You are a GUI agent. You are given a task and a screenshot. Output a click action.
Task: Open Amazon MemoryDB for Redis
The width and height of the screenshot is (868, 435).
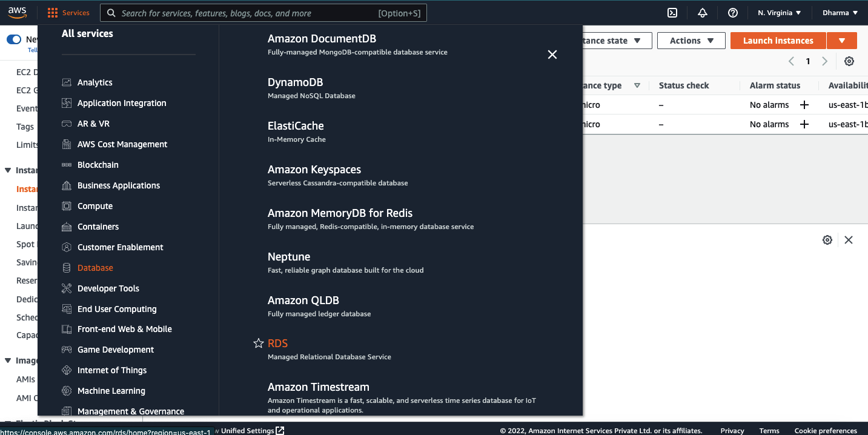[x=340, y=213]
